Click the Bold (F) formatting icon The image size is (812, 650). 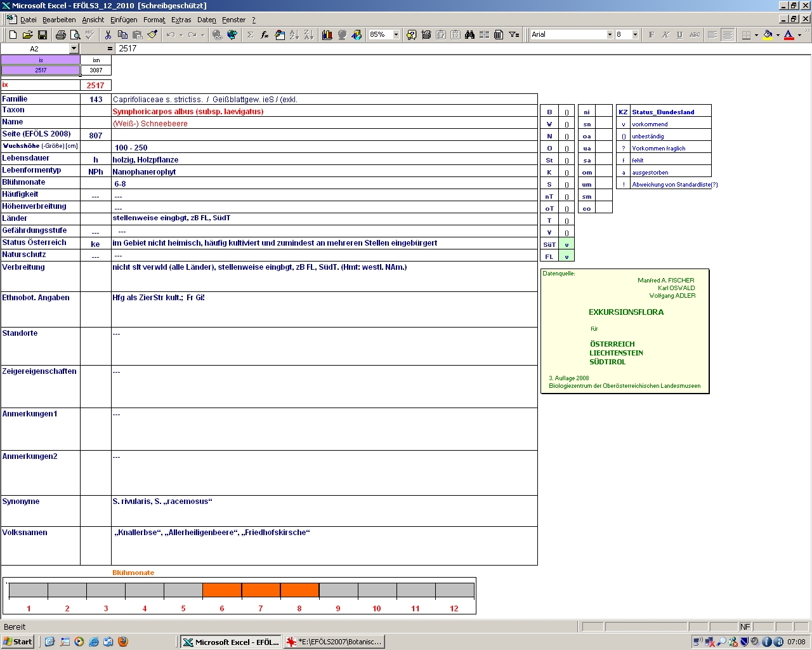651,35
